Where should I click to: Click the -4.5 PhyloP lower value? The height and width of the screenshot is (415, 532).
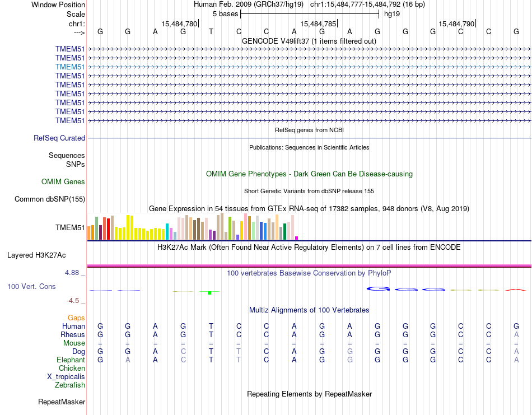coord(73,300)
